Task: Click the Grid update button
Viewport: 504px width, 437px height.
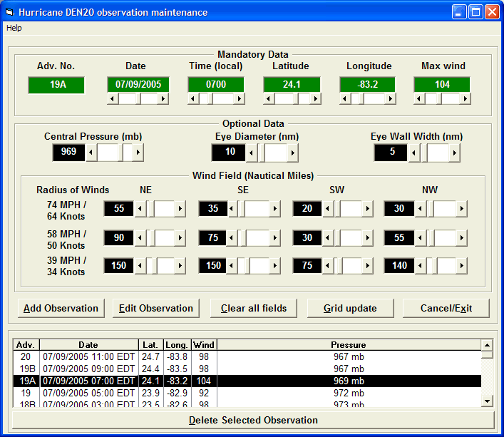Action: point(349,308)
